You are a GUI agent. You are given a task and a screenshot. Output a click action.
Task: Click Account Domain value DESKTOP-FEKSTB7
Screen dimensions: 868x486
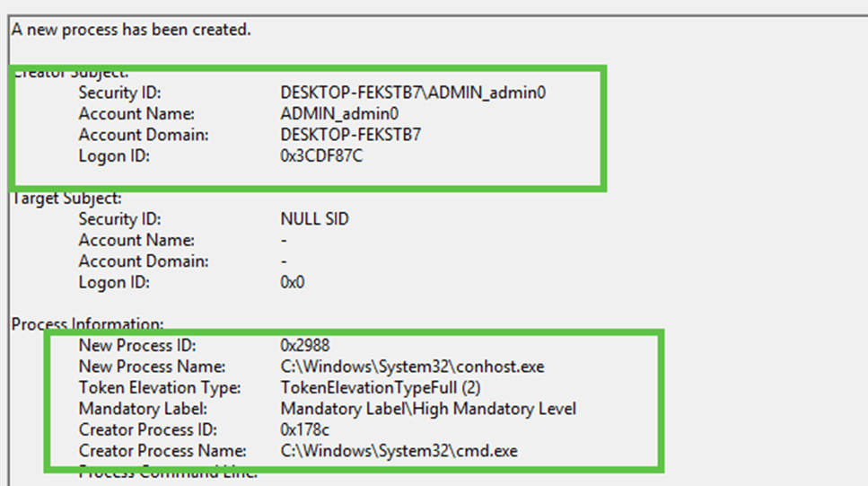pos(350,135)
